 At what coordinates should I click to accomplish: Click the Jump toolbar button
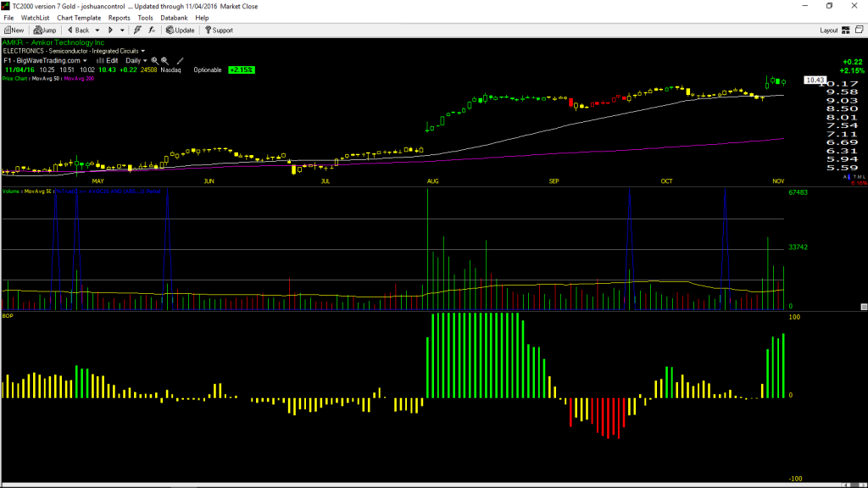tap(45, 30)
